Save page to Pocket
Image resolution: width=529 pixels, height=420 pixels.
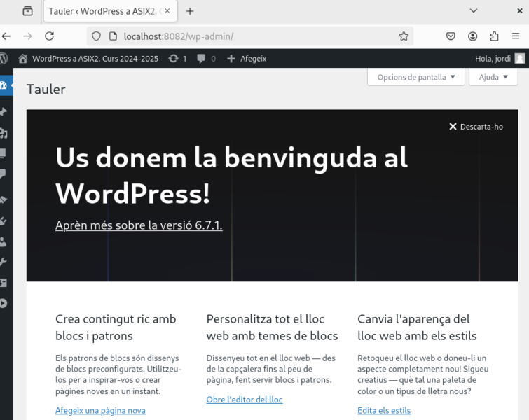point(451,36)
